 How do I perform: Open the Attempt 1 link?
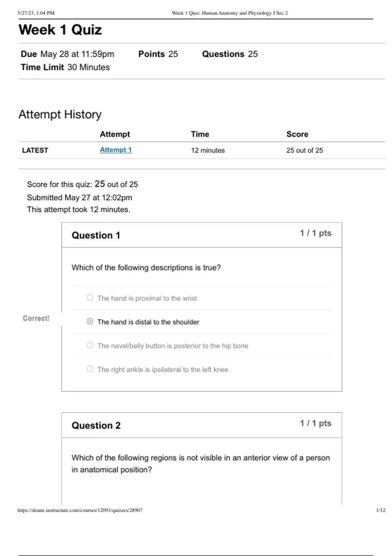click(116, 150)
